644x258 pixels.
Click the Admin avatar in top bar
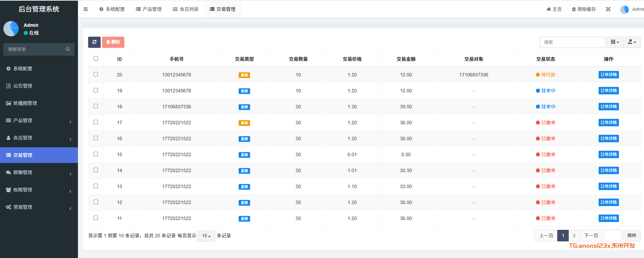pos(624,10)
